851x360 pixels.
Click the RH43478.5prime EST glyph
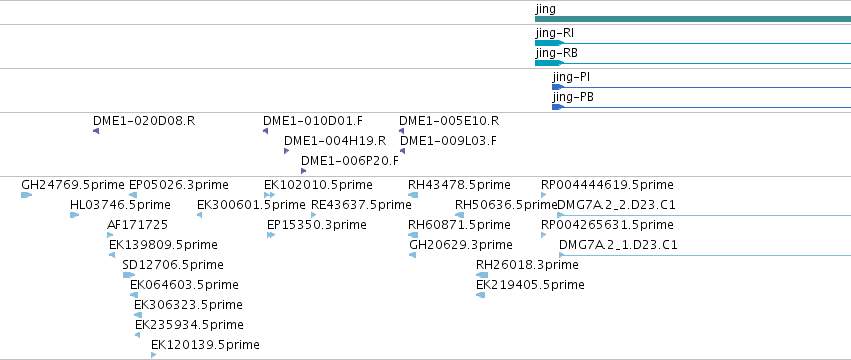coord(413,195)
